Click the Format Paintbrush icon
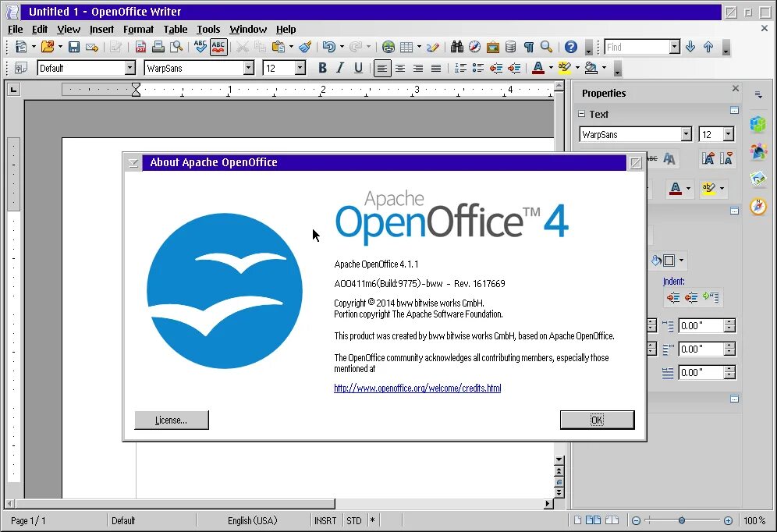This screenshot has height=532, width=777. pyautogui.click(x=305, y=47)
